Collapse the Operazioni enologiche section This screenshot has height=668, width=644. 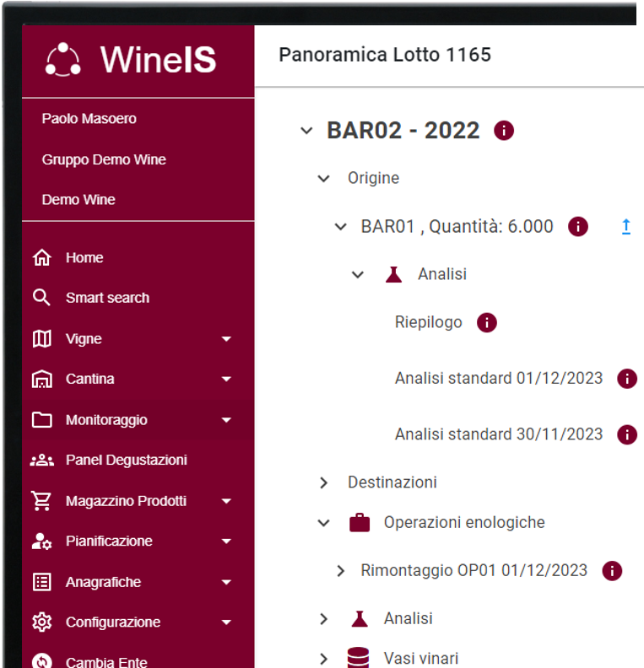click(x=323, y=523)
